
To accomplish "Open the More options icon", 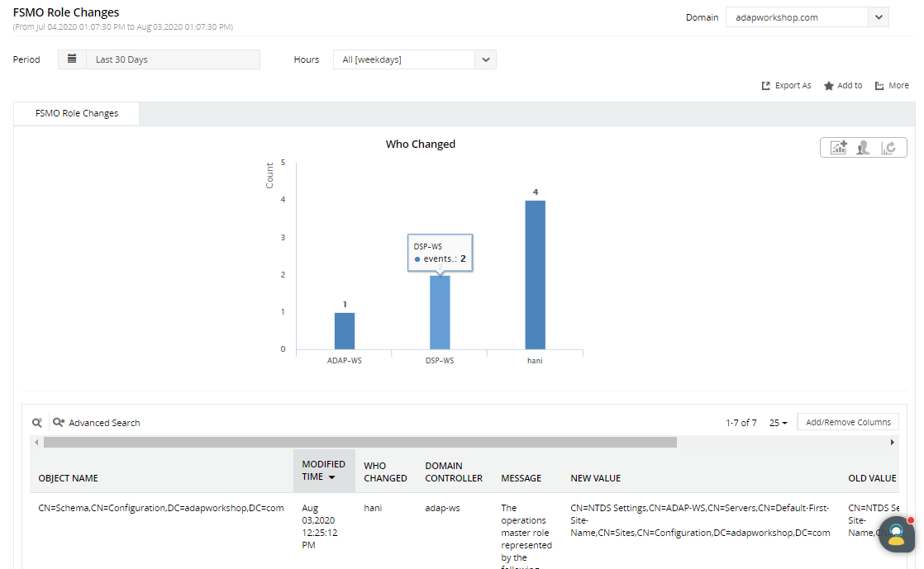I will [879, 86].
